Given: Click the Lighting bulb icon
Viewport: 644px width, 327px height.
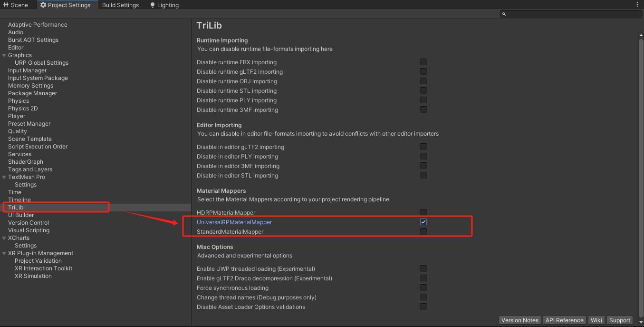Looking at the screenshot, I should 152,5.
